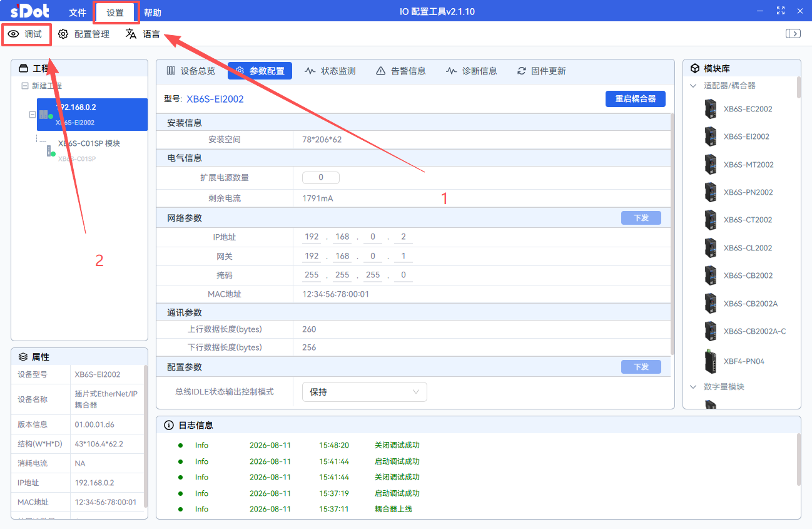Click 下发 in the 配置参数 section
812x529 pixels.
641,367
